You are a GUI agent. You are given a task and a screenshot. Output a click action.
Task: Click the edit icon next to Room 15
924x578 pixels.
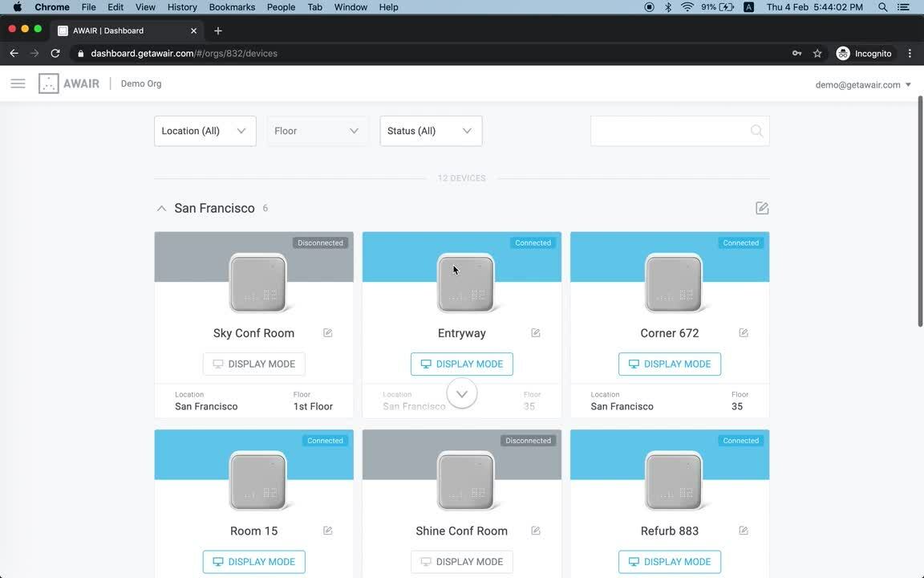click(328, 531)
